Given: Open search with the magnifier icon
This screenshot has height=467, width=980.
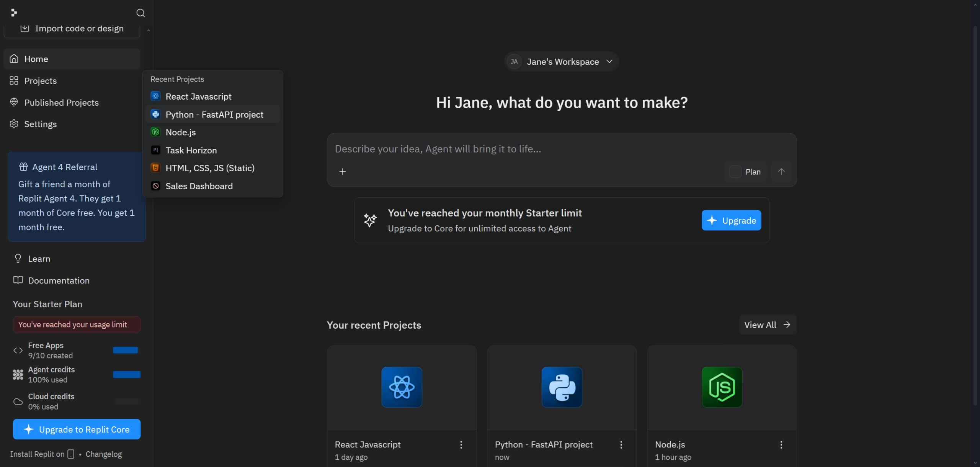Looking at the screenshot, I should pos(140,13).
